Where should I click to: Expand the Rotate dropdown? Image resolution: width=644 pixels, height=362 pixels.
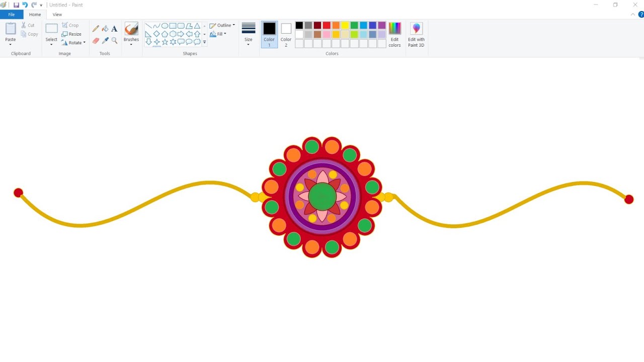(84, 43)
